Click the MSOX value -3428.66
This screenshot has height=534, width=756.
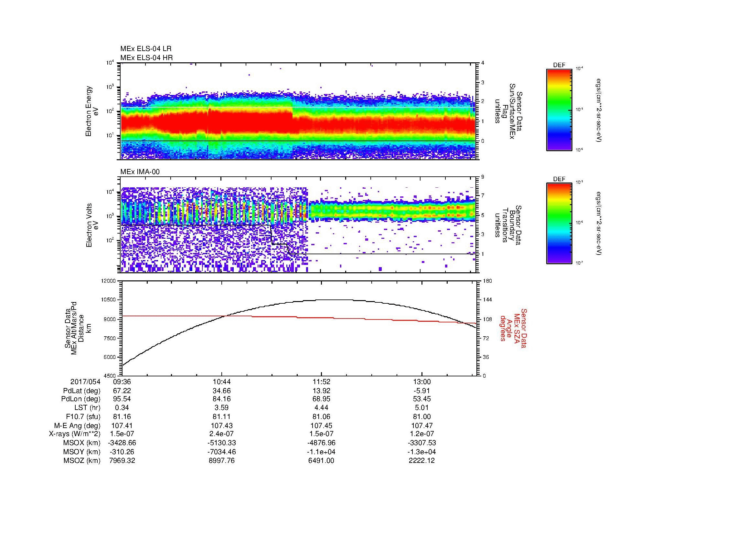pyautogui.click(x=122, y=443)
